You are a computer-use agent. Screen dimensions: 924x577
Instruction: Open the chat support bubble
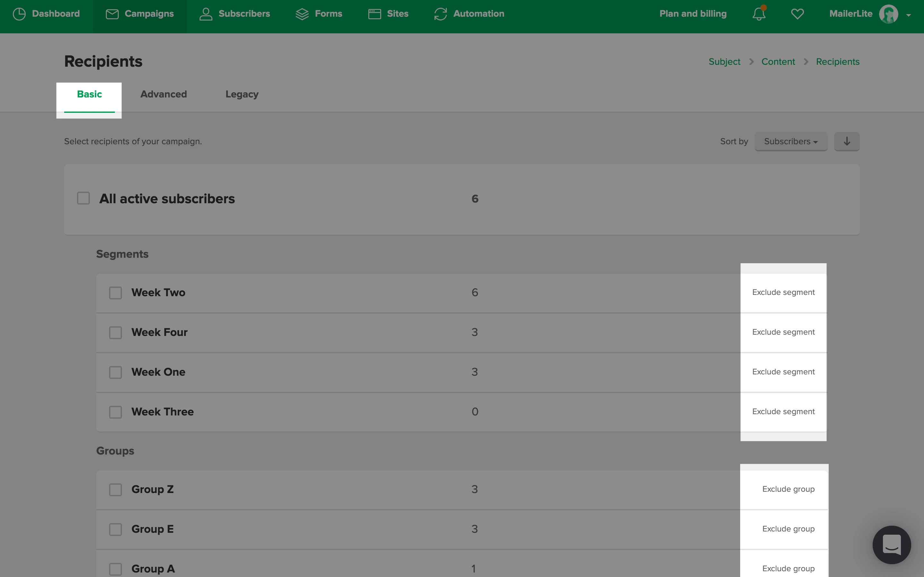[891, 545]
